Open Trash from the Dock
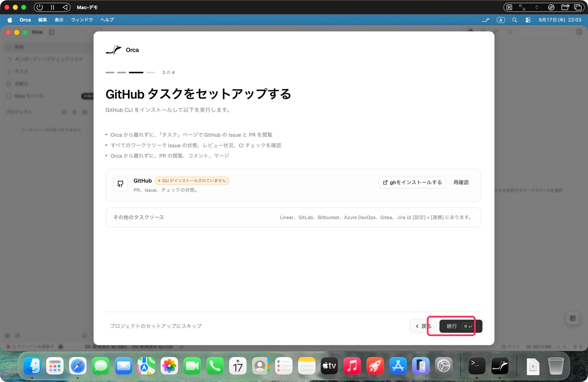The image size is (588, 382). pos(556,366)
